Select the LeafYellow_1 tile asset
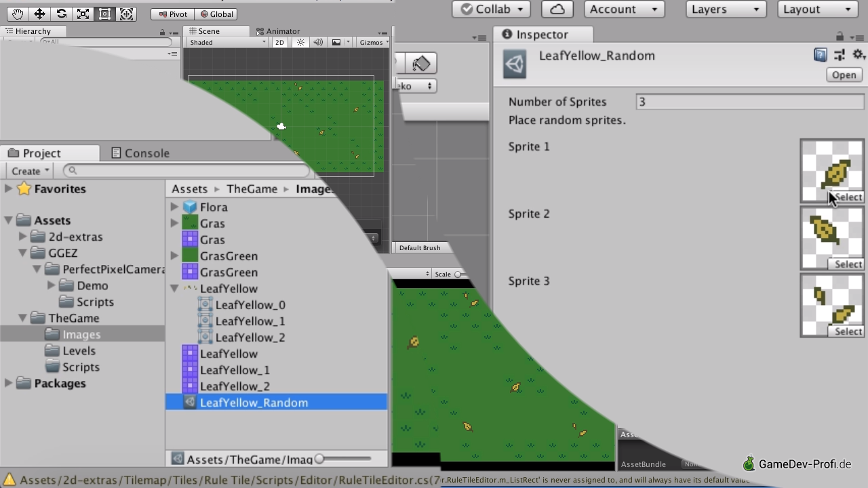 click(x=235, y=370)
